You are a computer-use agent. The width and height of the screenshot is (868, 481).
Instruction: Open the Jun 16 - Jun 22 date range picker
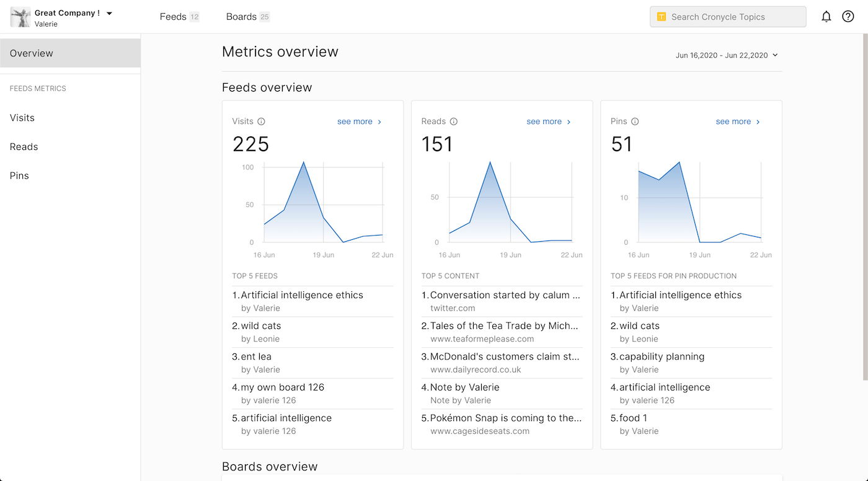(x=726, y=55)
